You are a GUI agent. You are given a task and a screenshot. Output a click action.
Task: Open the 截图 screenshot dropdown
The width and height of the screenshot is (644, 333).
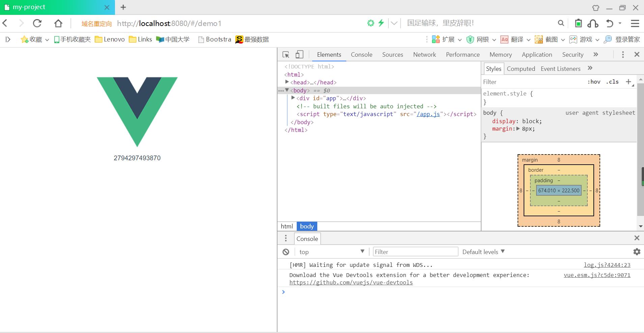[550, 39]
